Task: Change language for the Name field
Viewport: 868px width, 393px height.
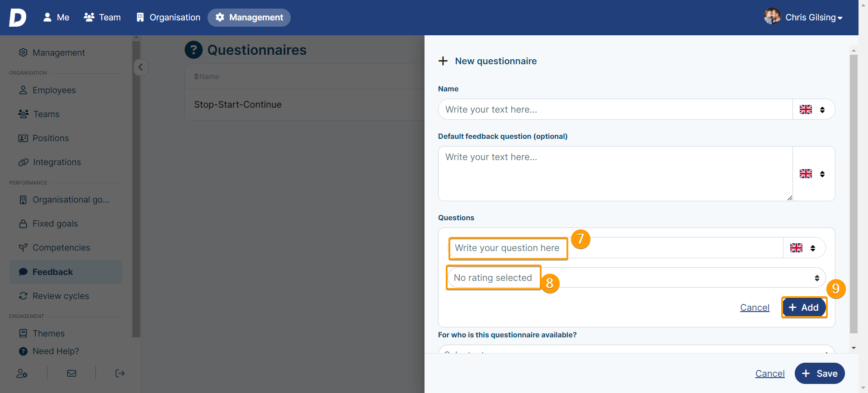Action: [813, 109]
